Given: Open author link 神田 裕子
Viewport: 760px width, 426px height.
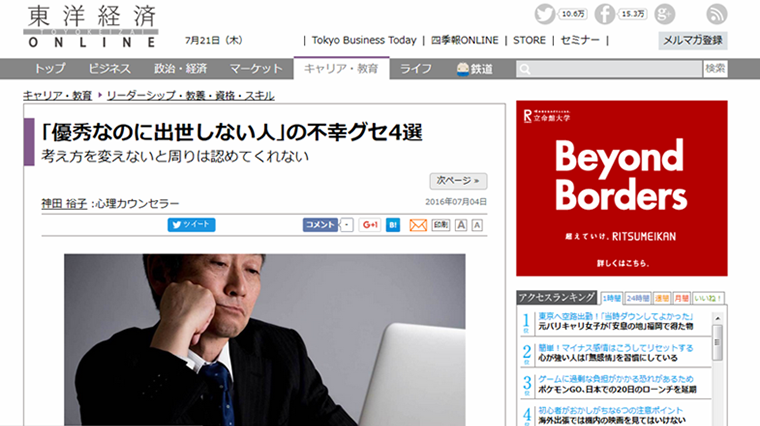Looking at the screenshot, I should (x=64, y=204).
